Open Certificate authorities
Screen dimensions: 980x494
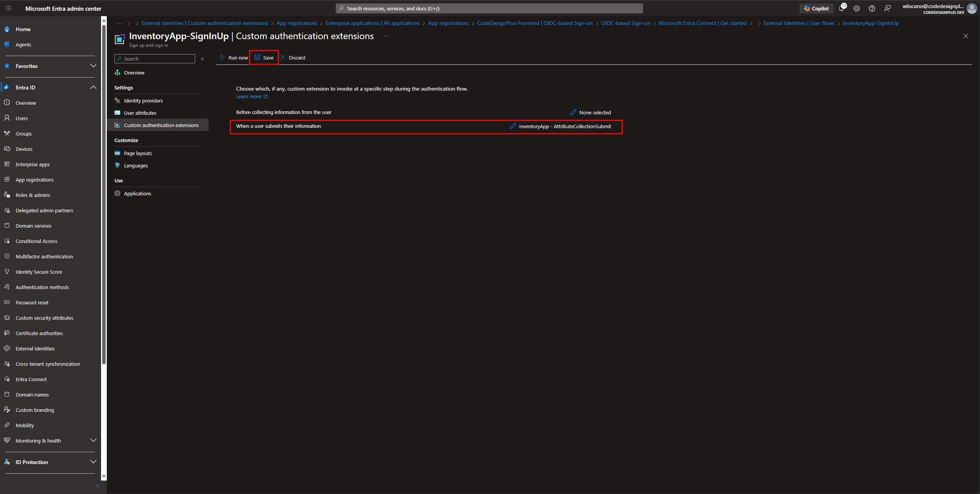39,333
